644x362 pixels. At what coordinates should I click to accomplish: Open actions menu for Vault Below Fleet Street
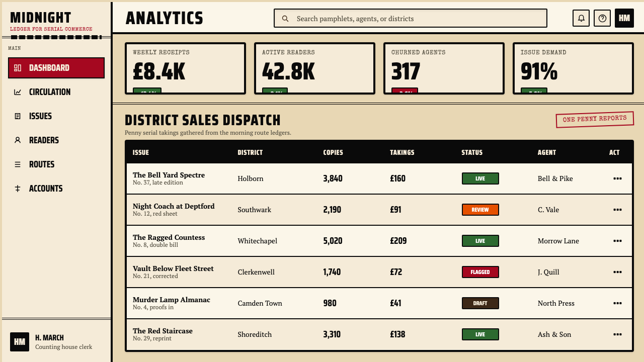click(617, 272)
